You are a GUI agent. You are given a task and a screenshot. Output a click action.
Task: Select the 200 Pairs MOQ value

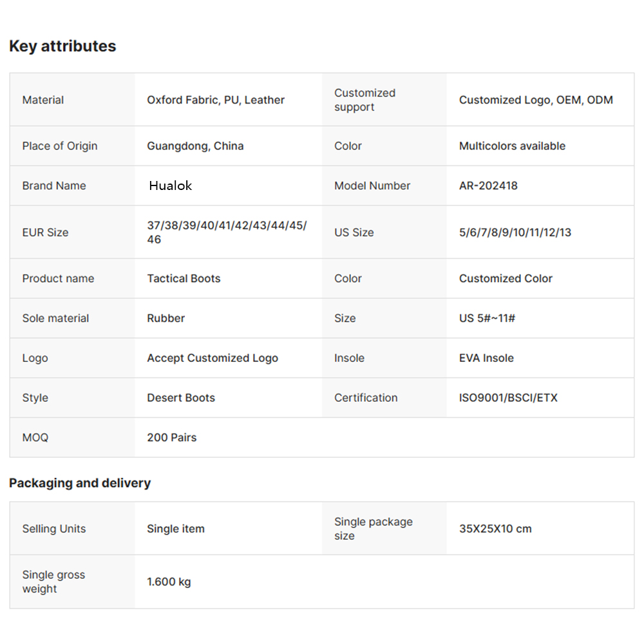(171, 438)
